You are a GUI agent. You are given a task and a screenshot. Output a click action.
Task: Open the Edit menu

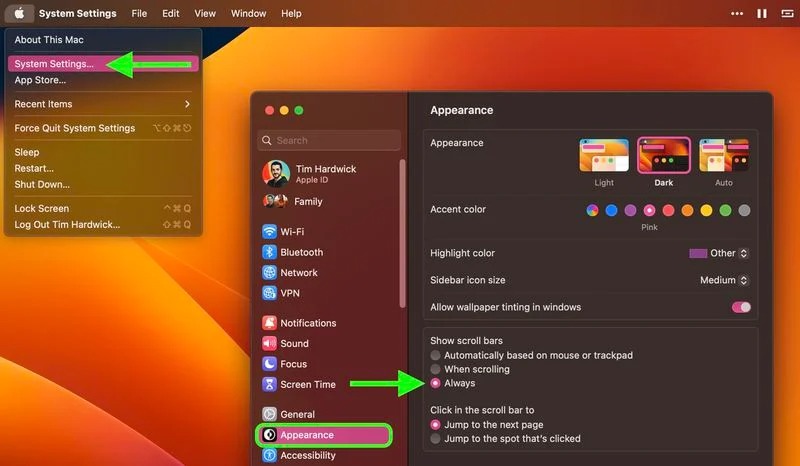tap(170, 13)
